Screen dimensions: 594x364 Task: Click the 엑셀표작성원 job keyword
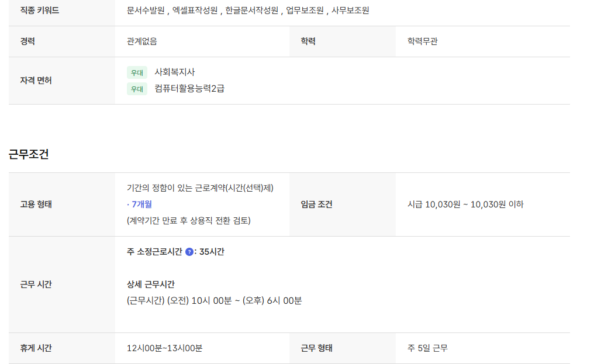point(196,11)
